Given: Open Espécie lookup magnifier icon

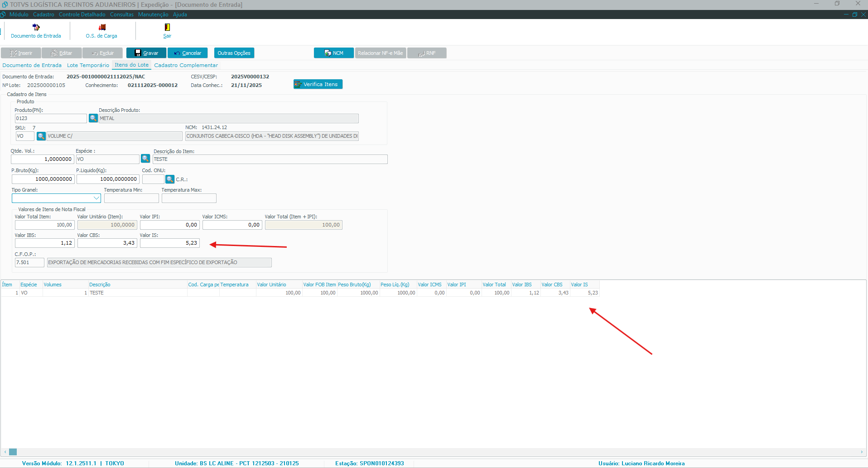Looking at the screenshot, I should (x=145, y=159).
